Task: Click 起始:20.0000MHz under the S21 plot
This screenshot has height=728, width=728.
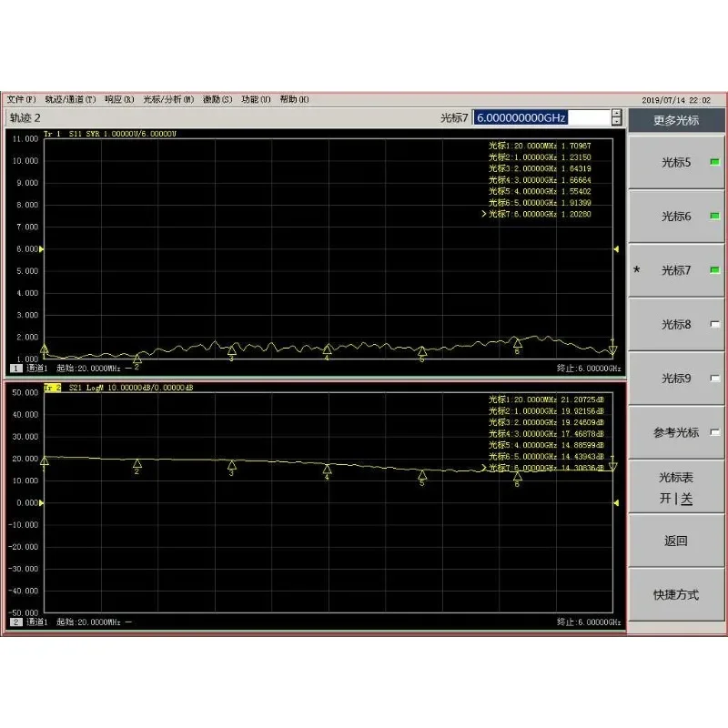Action: pyautogui.click(x=88, y=622)
